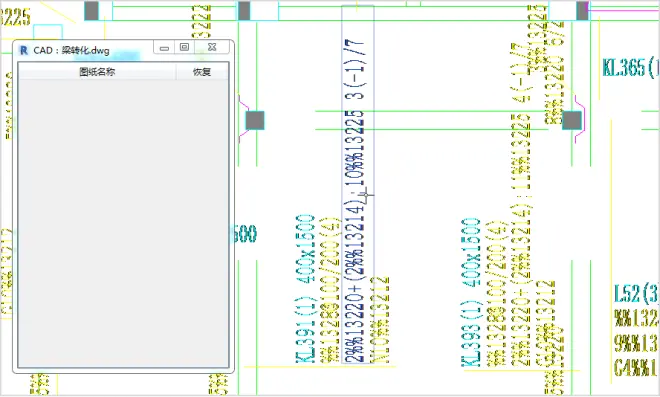The height and width of the screenshot is (397, 660).
Task: Select the L52 beam label
Action: 636,293
